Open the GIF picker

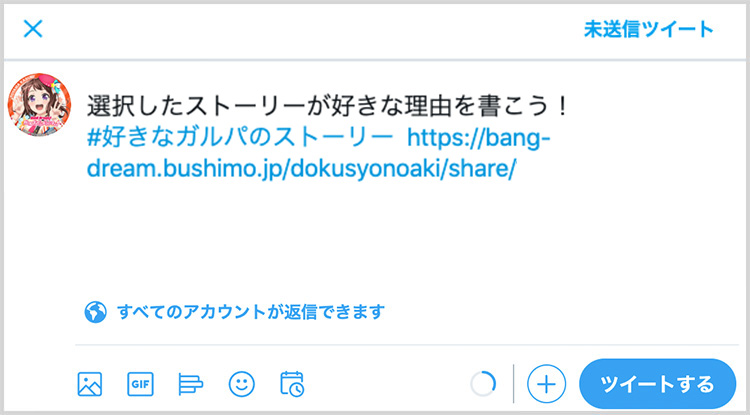[x=140, y=384]
